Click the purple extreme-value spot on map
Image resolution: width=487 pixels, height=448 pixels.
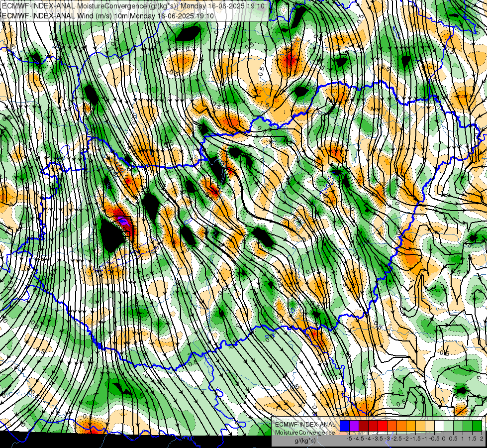[123, 222]
